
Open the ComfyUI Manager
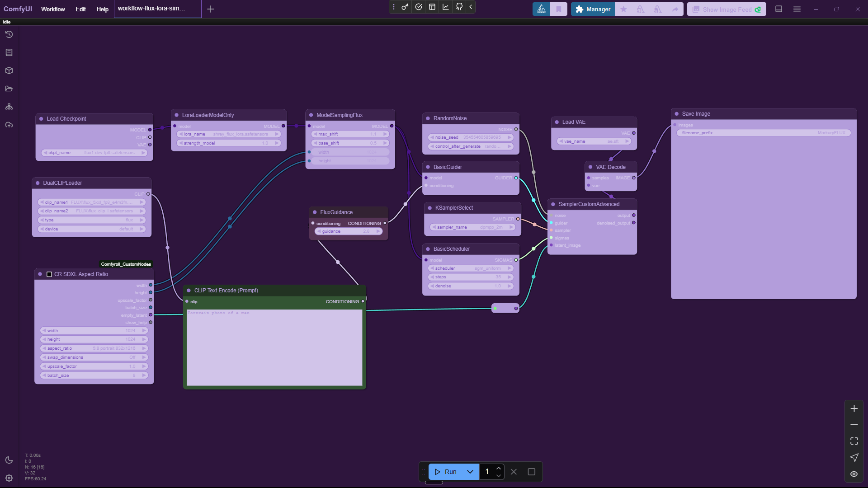pos(593,9)
